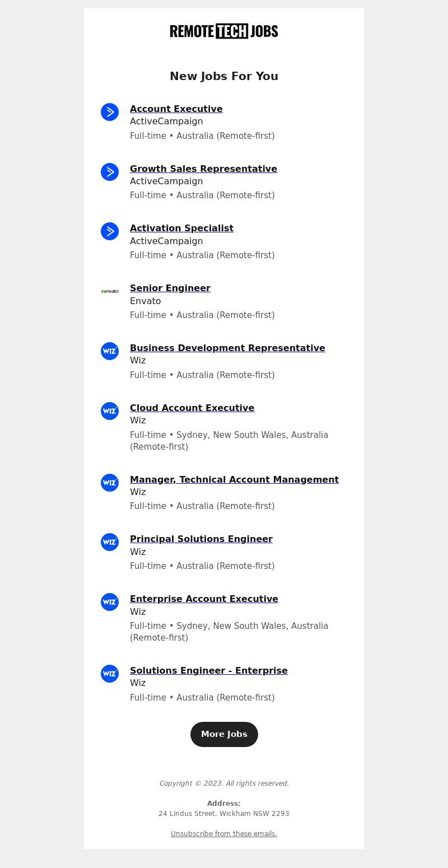Open the Growth Sales Representative listing

click(203, 169)
